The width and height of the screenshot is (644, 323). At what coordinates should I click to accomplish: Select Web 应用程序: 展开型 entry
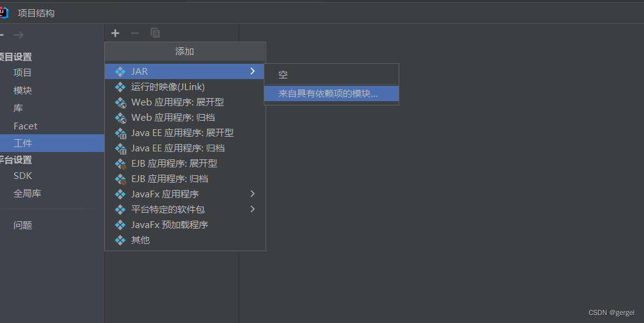[185, 102]
